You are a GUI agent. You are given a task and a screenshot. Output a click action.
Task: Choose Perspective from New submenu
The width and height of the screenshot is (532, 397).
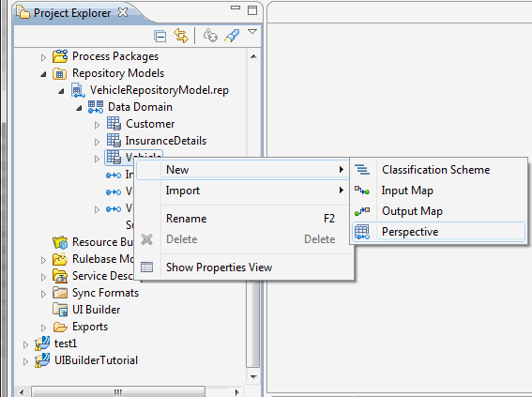click(x=439, y=232)
